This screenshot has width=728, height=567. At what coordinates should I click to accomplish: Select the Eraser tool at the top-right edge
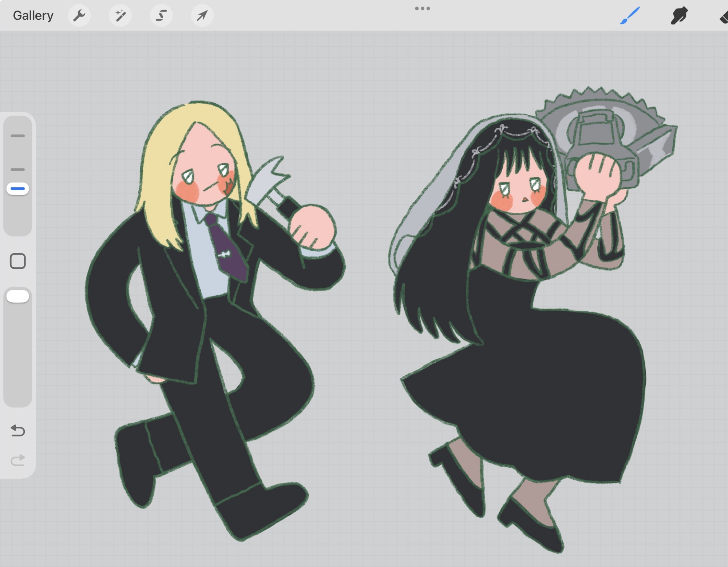[x=724, y=17]
